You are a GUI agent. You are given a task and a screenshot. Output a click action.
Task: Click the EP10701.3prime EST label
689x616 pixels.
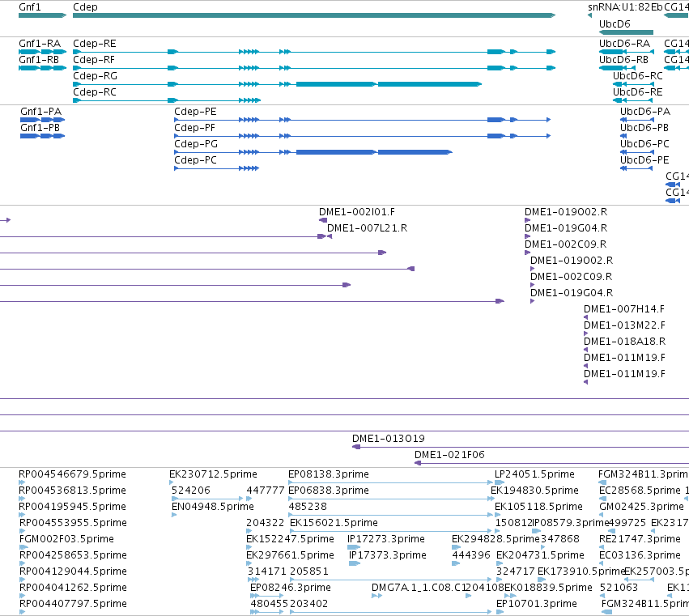537,605
